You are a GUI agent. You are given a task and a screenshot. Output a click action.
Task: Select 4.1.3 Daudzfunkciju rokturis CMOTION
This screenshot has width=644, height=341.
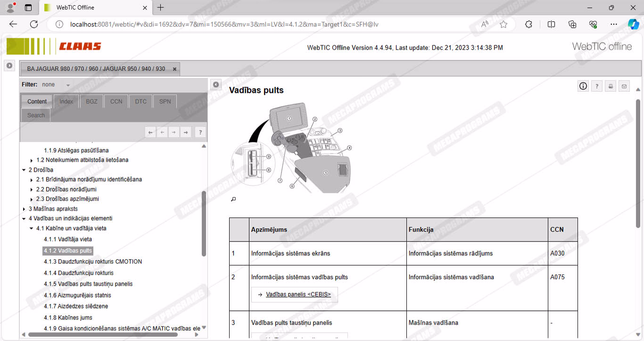tap(92, 262)
